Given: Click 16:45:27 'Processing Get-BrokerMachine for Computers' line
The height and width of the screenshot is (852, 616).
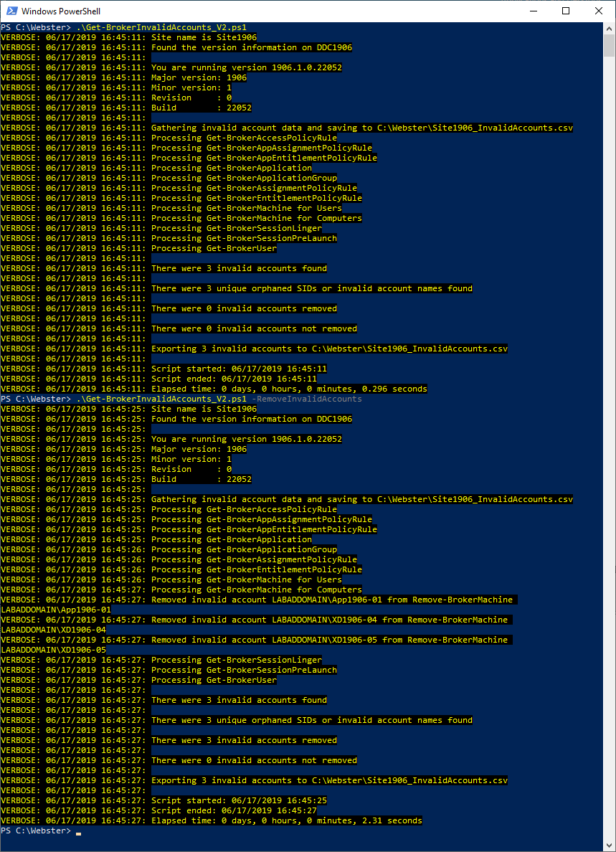Looking at the screenshot, I should click(x=181, y=590).
